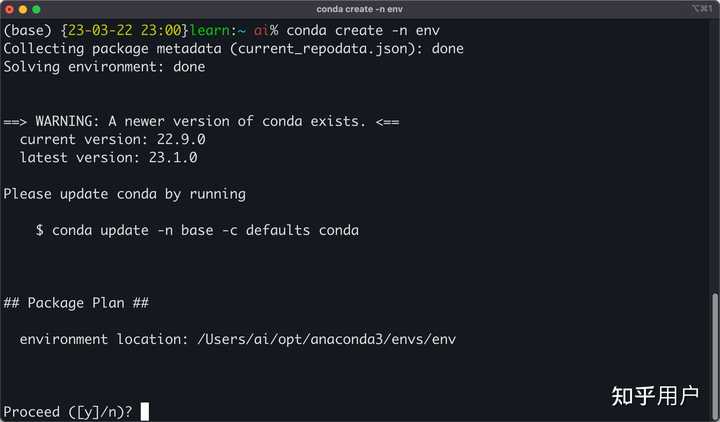The image size is (720, 422).
Task: Click the green zoom window button
Action: point(36,9)
